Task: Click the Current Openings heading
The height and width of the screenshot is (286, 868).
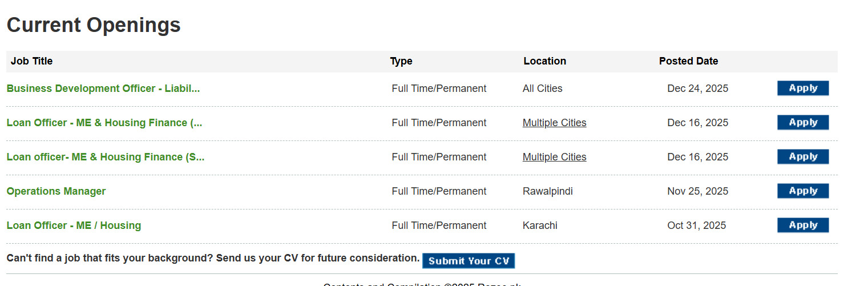Action: (x=94, y=25)
